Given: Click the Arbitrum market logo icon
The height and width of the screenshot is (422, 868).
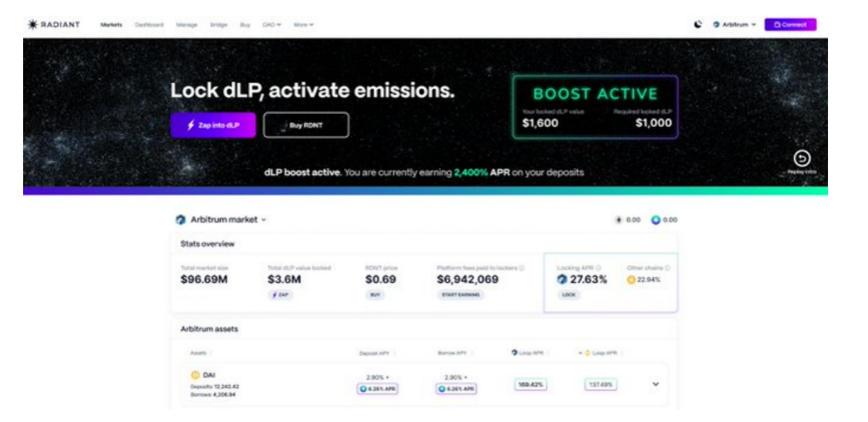Looking at the screenshot, I should pyautogui.click(x=181, y=220).
